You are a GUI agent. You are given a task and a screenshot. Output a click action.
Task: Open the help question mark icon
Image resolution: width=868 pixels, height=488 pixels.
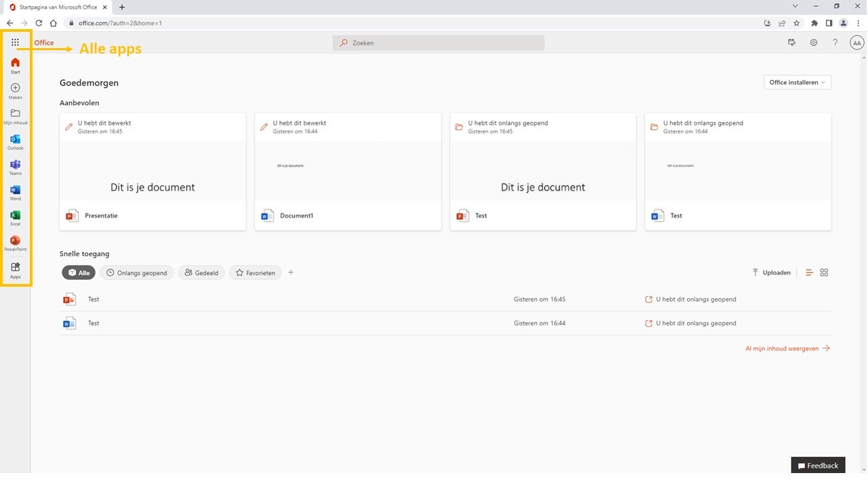pos(835,43)
